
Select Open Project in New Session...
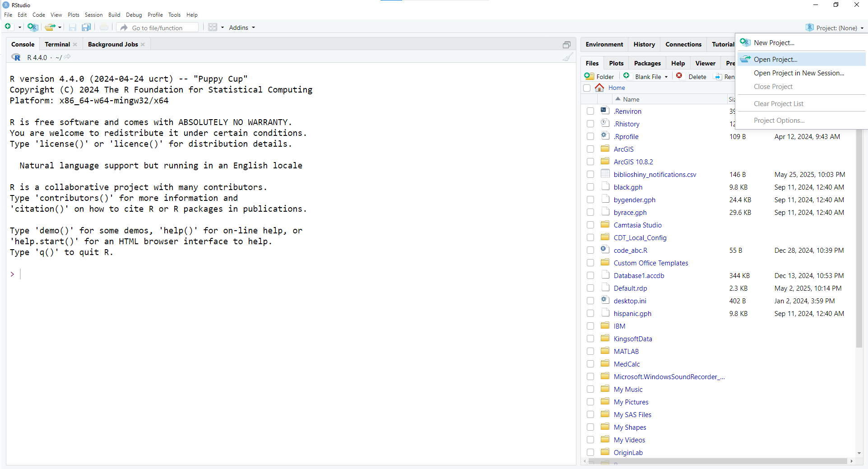tap(801, 73)
